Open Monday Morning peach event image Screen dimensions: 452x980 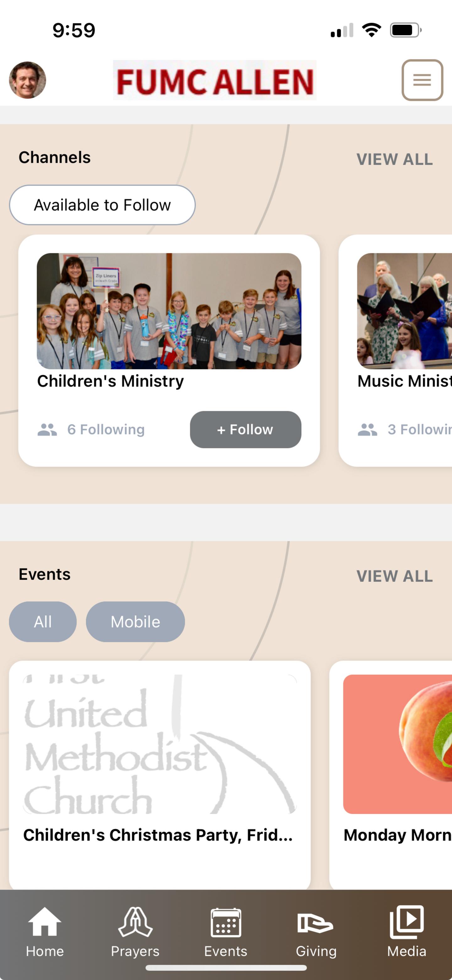[x=398, y=744]
